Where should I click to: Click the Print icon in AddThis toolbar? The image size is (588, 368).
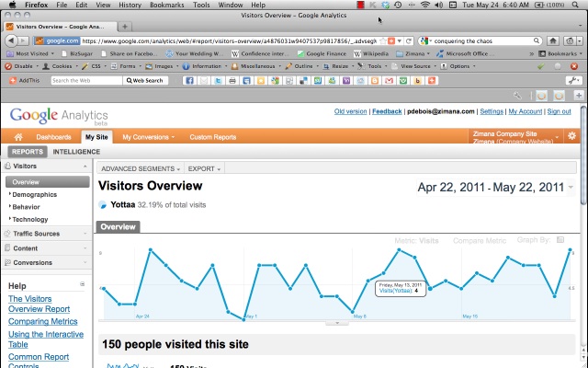pyautogui.click(x=232, y=80)
